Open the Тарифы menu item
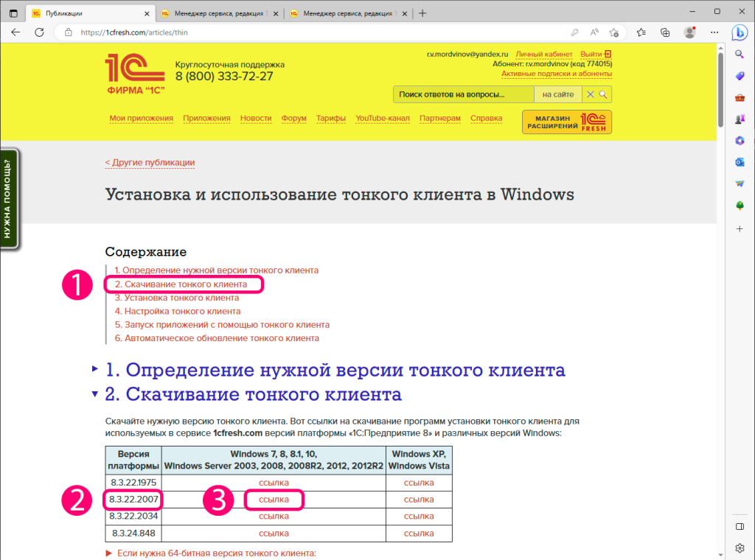This screenshot has width=755, height=560. click(x=331, y=118)
